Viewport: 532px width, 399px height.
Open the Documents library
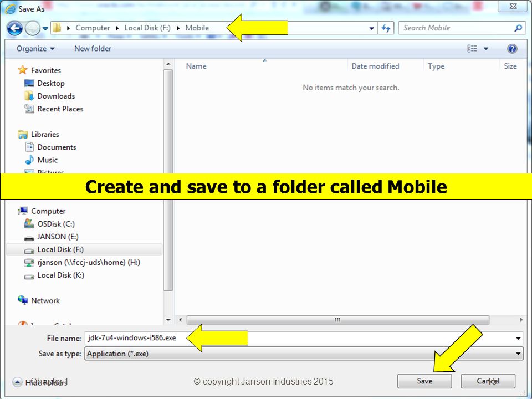tap(57, 147)
